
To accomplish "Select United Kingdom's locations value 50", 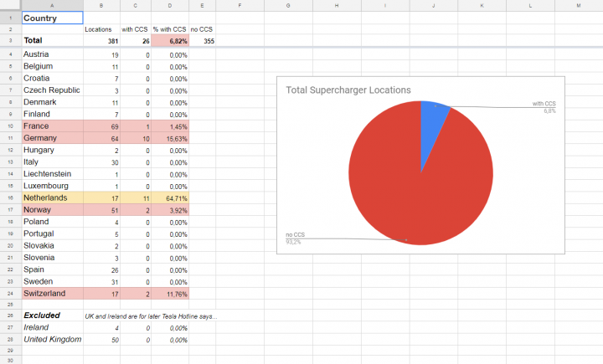I will [x=101, y=340].
